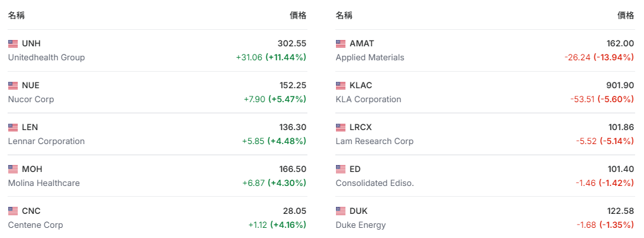This screenshot has width=644, height=238.
Task: Click the US flag icon beside LEN
Action: [13, 128]
